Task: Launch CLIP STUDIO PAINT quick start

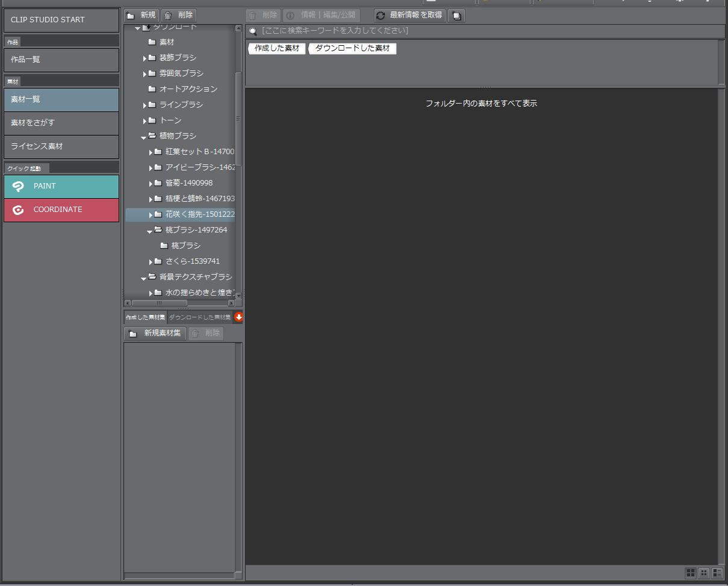Action: tap(61, 186)
